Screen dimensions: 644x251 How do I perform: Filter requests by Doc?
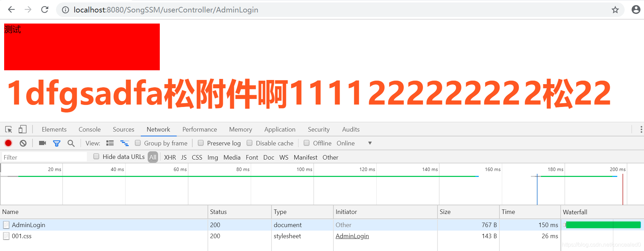[x=269, y=158]
